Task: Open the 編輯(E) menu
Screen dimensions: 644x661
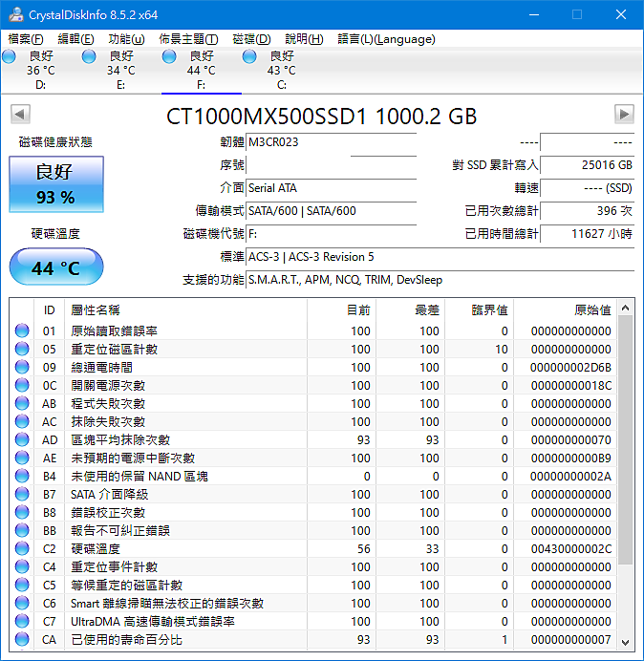Action: (x=75, y=39)
